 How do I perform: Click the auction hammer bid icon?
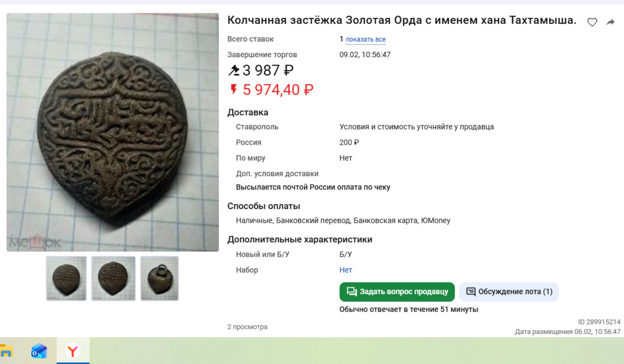[x=234, y=71]
